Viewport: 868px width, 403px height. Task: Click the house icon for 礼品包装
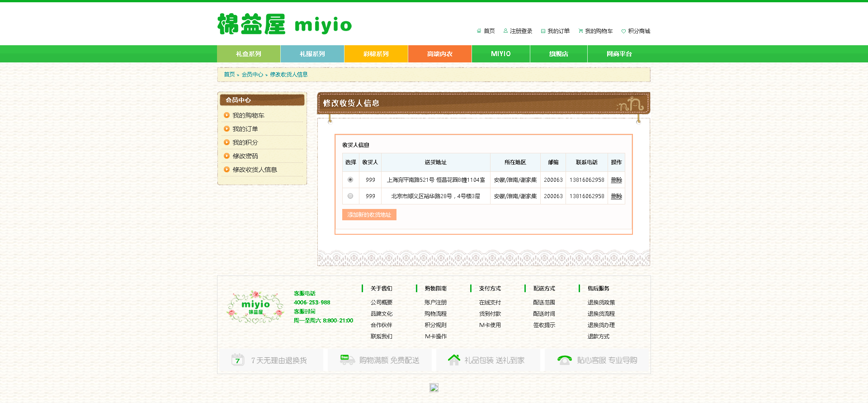coord(454,360)
